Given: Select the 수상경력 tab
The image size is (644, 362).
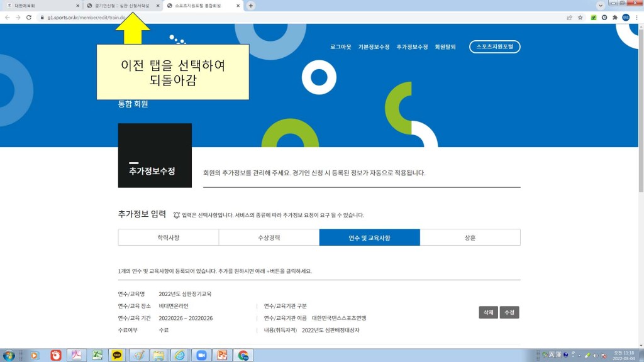Looking at the screenshot, I should (269, 238).
